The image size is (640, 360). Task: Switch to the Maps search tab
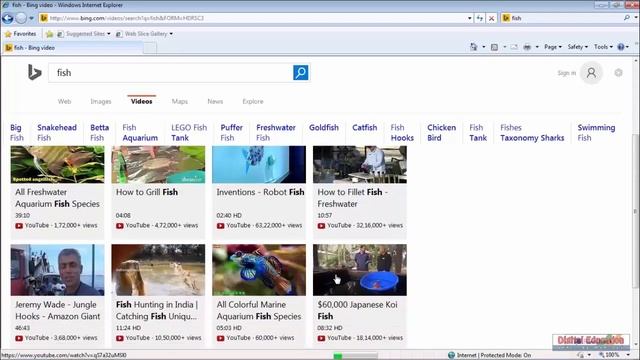coord(180,101)
